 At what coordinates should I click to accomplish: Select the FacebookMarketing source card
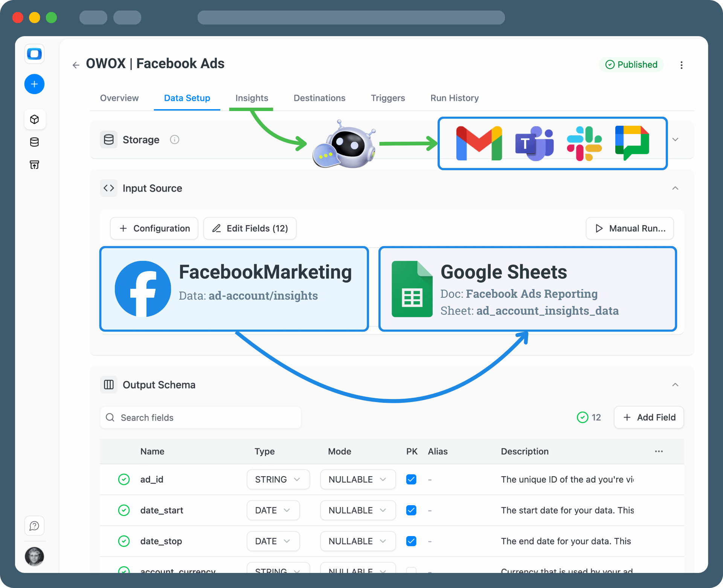pyautogui.click(x=233, y=289)
